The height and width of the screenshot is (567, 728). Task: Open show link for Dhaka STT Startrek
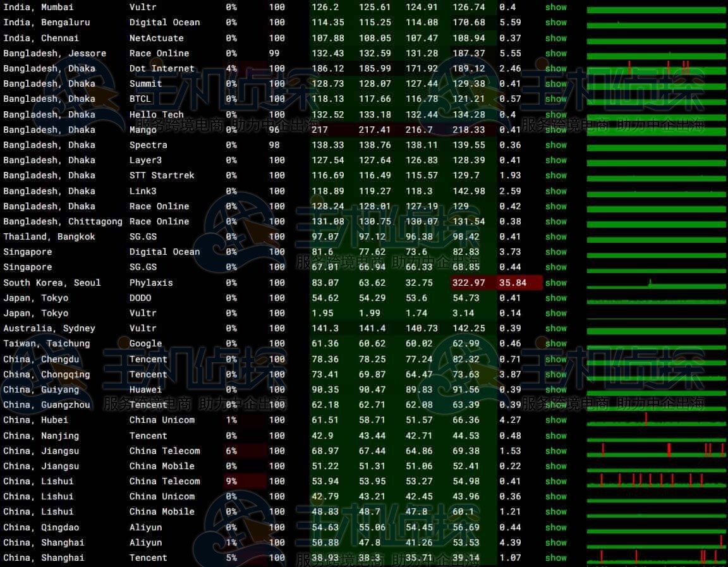555,176
